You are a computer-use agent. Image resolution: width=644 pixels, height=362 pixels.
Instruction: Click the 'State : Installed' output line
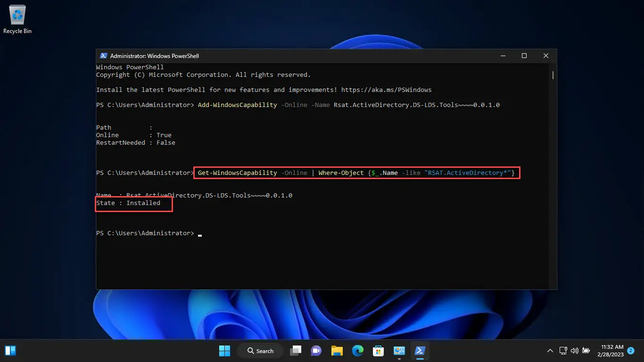click(128, 203)
